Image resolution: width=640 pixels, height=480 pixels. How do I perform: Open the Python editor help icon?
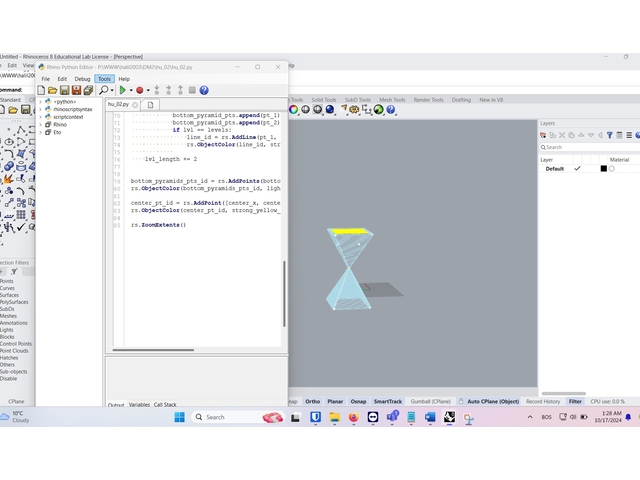coord(204,90)
